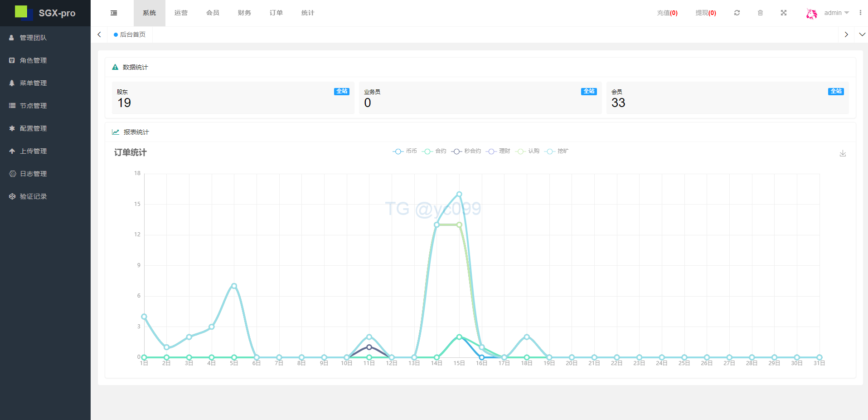The height and width of the screenshot is (420, 868).
Task: Download the chart as image icon
Action: tap(843, 154)
